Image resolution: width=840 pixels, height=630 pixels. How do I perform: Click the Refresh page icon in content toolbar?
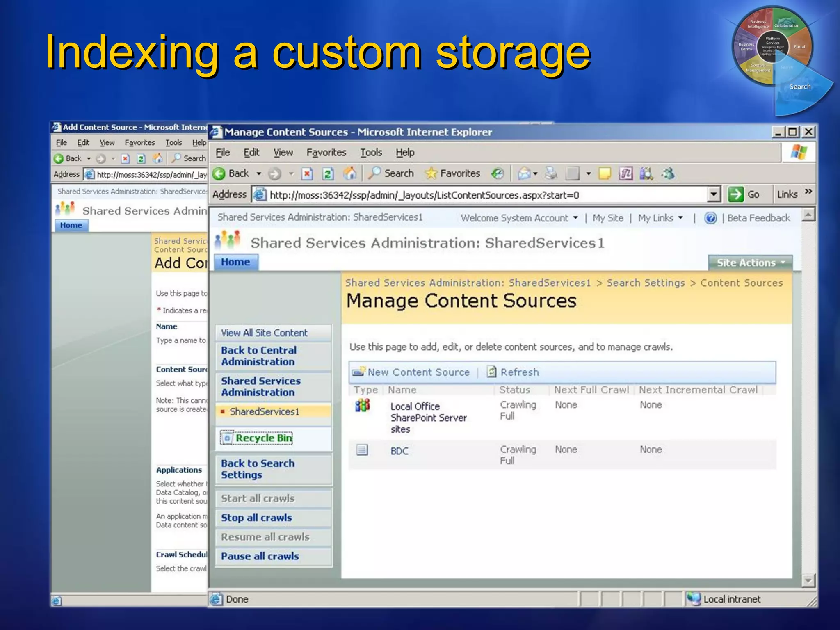tap(491, 372)
